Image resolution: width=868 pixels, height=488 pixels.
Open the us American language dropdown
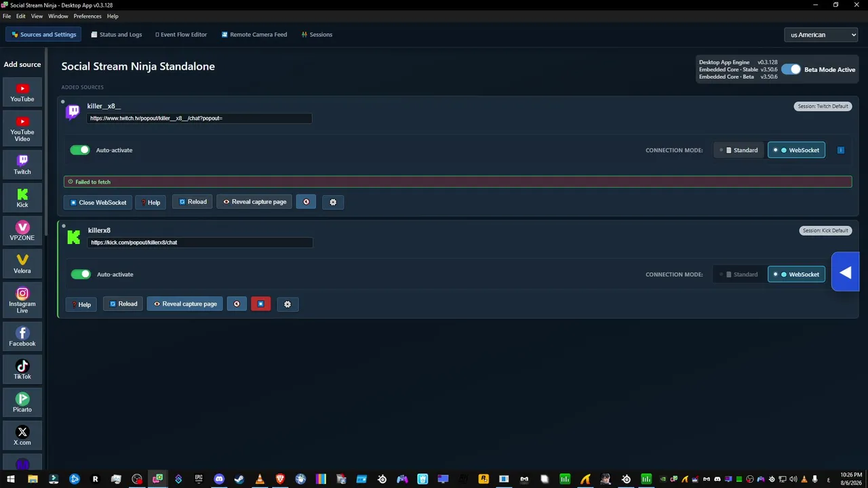(x=821, y=35)
